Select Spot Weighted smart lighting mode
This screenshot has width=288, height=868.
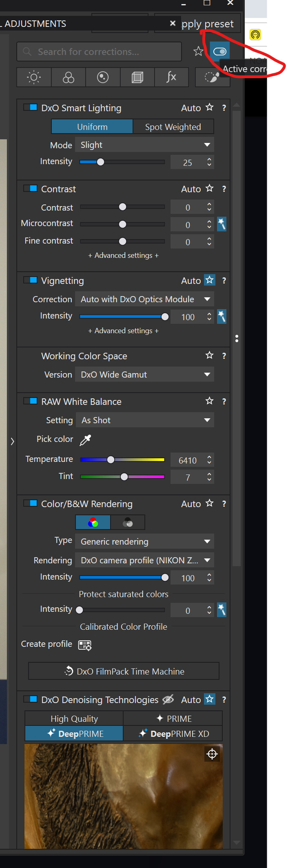coord(173,127)
